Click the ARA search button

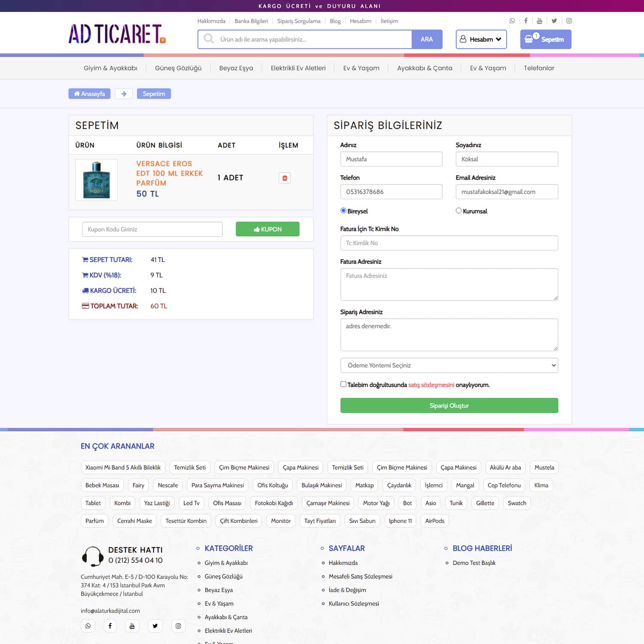(x=427, y=39)
